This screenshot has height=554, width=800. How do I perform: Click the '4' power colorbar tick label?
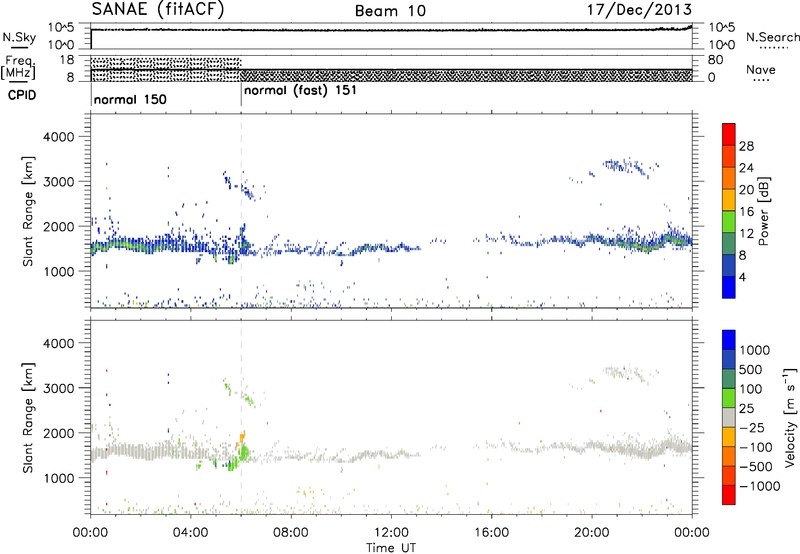coord(742,277)
